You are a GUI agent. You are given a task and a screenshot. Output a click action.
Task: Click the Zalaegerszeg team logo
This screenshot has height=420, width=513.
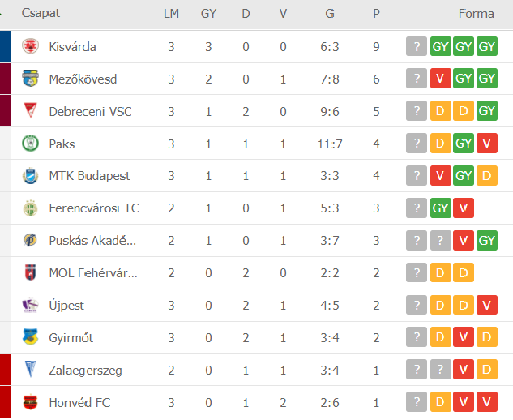[30, 371]
